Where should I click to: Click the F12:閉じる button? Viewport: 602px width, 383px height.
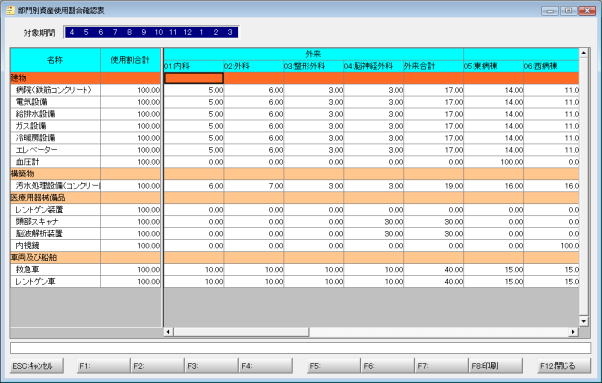(564, 366)
